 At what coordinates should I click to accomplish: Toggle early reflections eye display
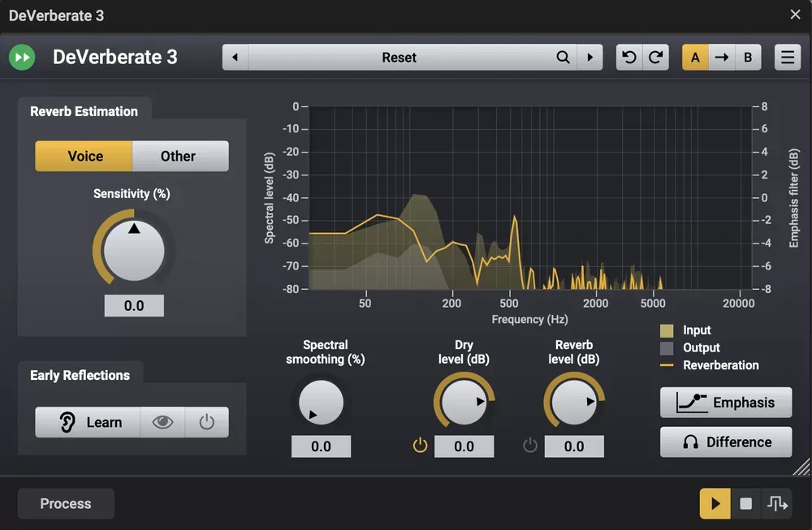(x=162, y=422)
